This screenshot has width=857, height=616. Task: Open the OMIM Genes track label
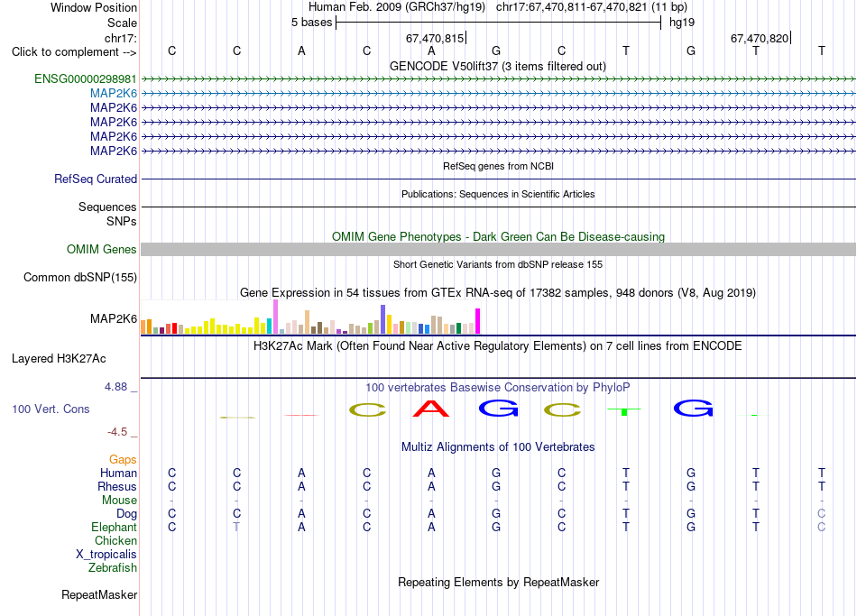click(x=102, y=249)
